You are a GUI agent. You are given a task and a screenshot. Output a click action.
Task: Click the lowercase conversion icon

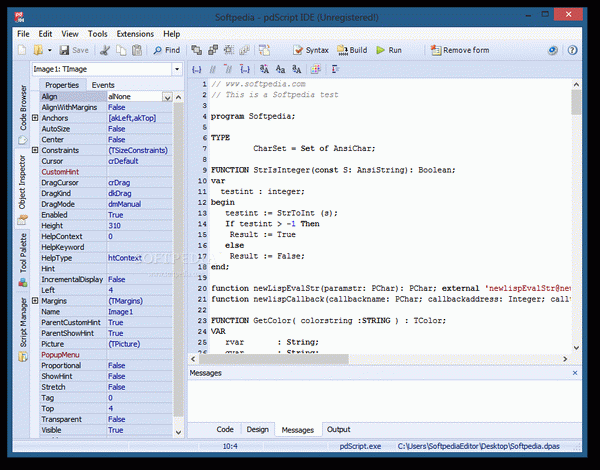[x=297, y=69]
